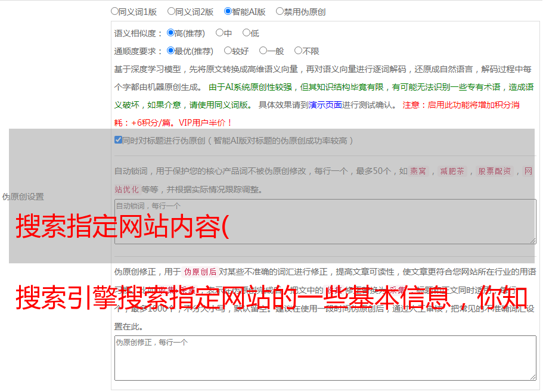Set 语义相似度 to 高(推荐)
Viewport: 543px width, 392px height.
coord(170,33)
